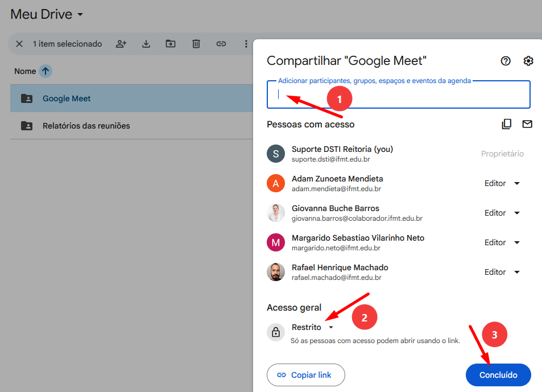Click the Google Meet shared folder icon

(27, 98)
